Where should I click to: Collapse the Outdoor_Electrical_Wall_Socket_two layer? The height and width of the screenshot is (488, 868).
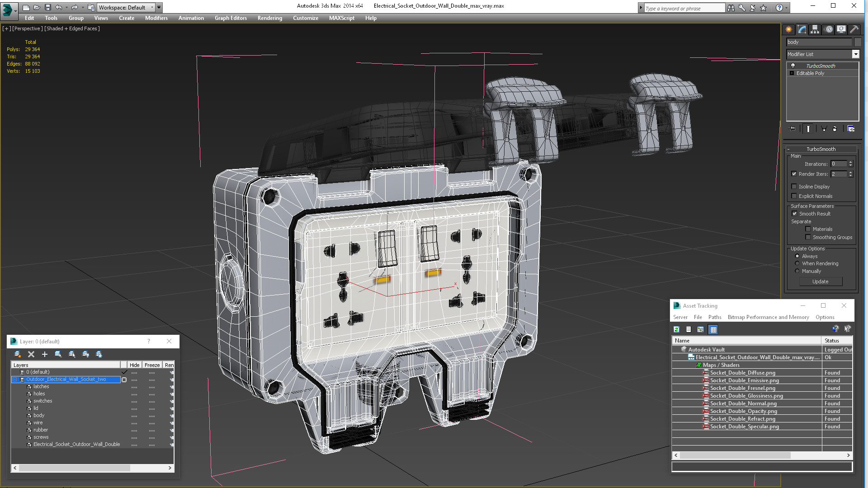pyautogui.click(x=14, y=380)
